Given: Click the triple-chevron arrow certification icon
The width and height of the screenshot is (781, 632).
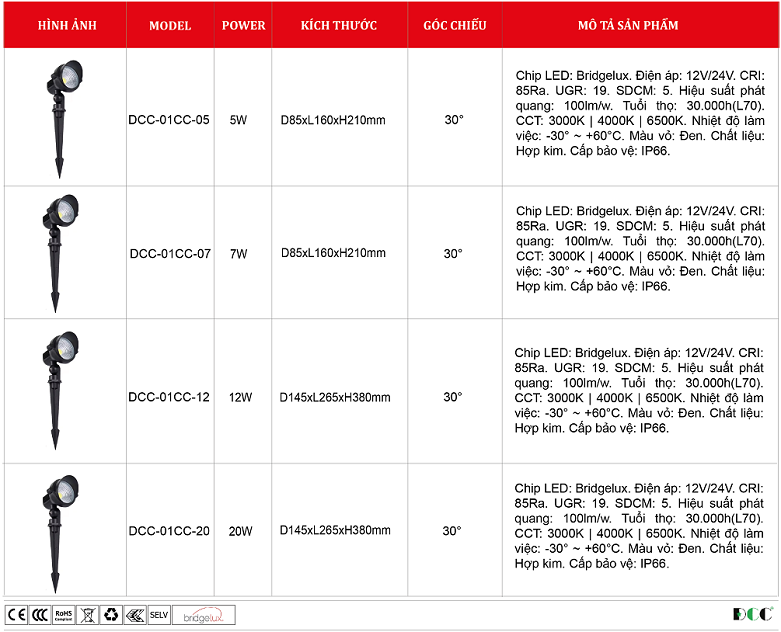Looking at the screenshot, I should 135,614.
